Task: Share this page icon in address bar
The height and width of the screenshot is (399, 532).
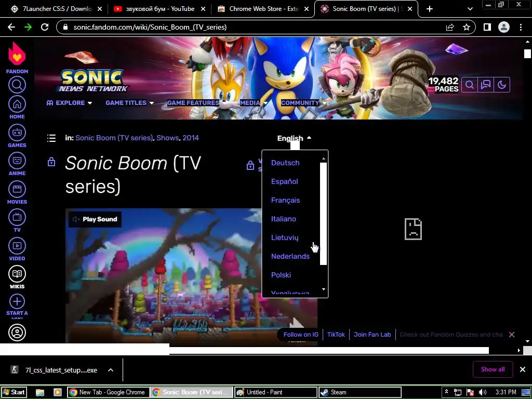Action: (450, 27)
